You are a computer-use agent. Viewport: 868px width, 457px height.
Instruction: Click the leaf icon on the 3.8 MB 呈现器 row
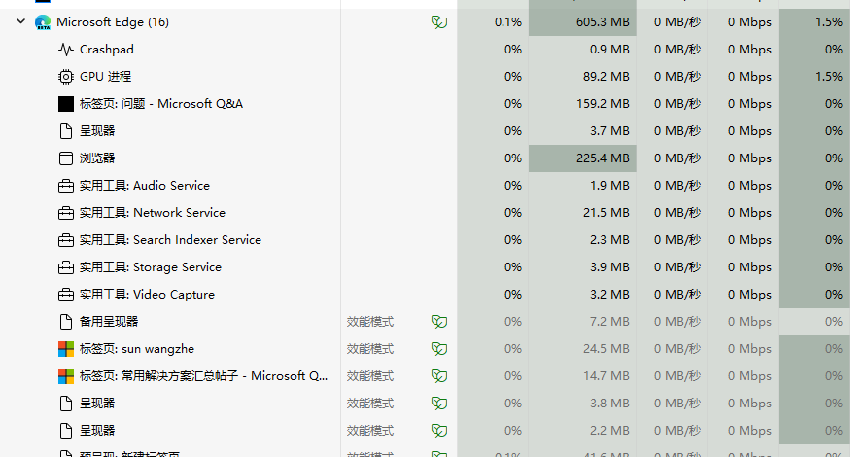(x=439, y=404)
